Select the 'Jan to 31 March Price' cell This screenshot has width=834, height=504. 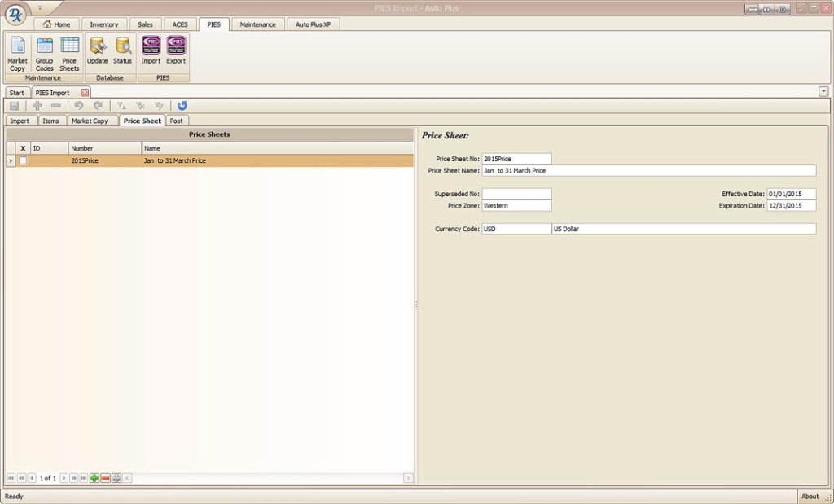tap(278, 160)
